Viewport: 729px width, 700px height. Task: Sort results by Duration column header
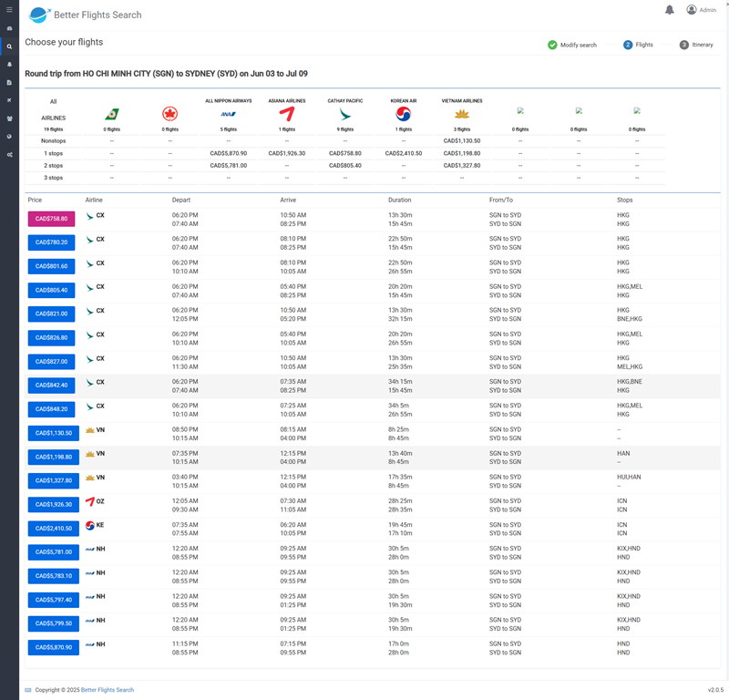pos(399,200)
